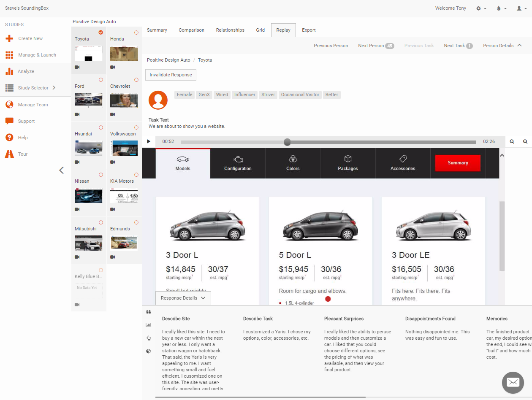Switch to the Grid tab
This screenshot has height=400, width=532.
[x=261, y=30]
